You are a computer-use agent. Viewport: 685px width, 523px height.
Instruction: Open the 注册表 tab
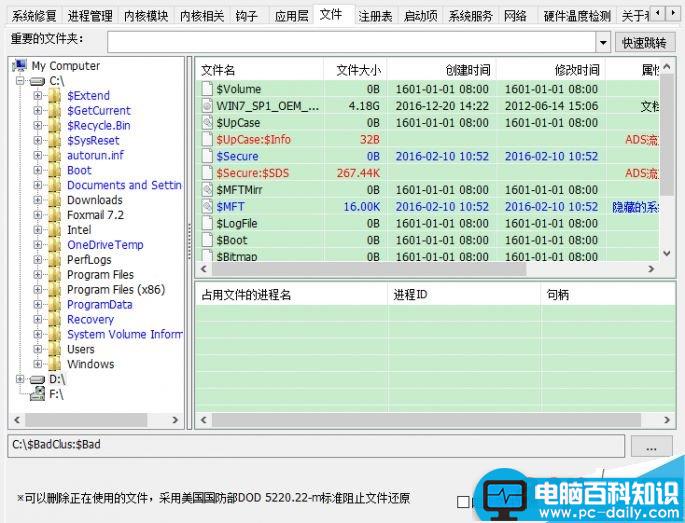click(x=375, y=16)
